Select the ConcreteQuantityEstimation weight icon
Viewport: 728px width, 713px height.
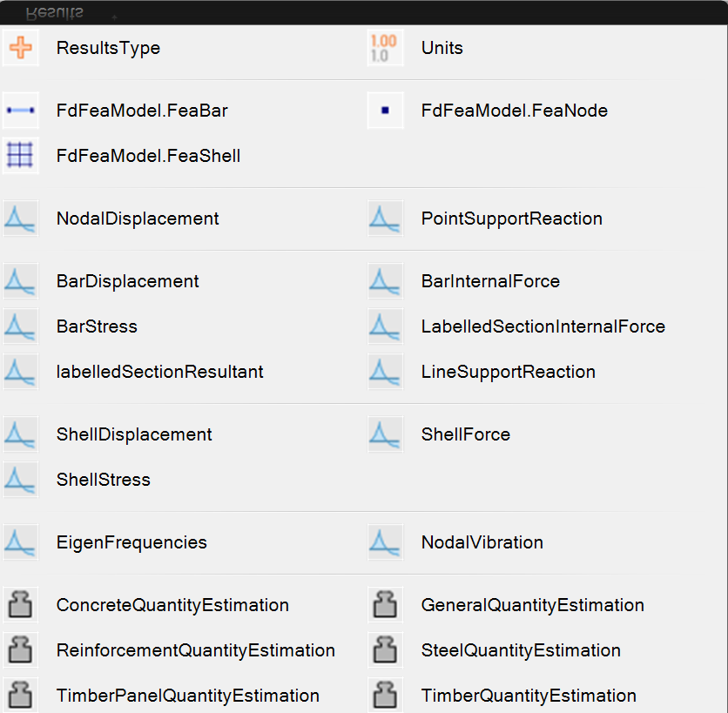21,605
